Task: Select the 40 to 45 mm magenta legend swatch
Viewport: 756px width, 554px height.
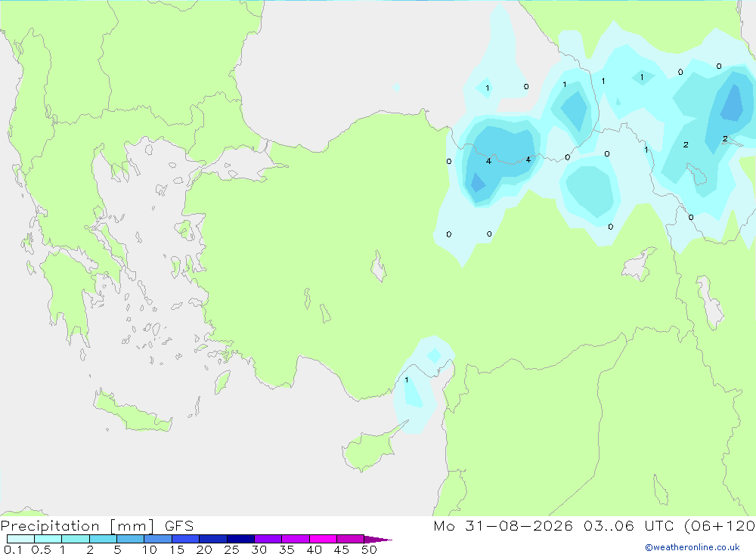Action: click(x=323, y=539)
